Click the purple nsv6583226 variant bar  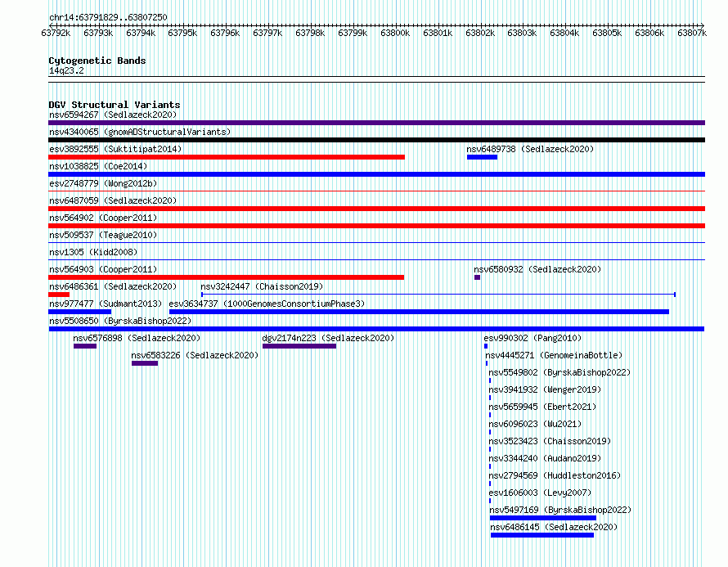pyautogui.click(x=145, y=363)
